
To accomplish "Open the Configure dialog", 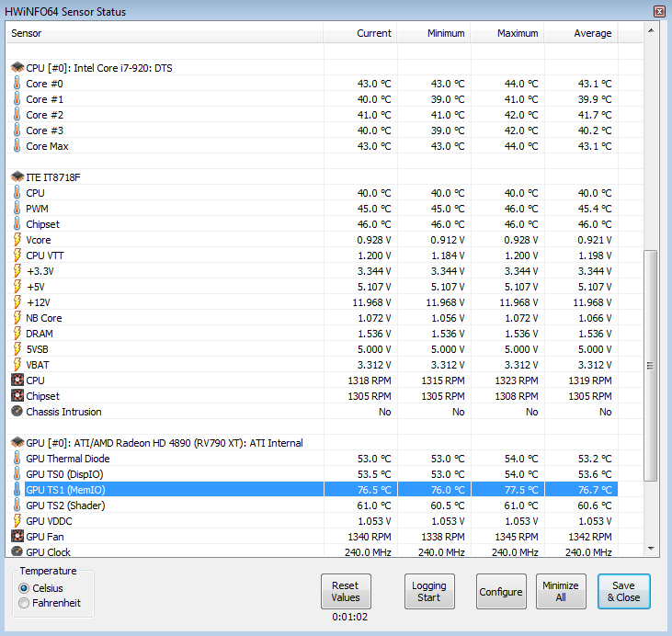I will (x=501, y=592).
